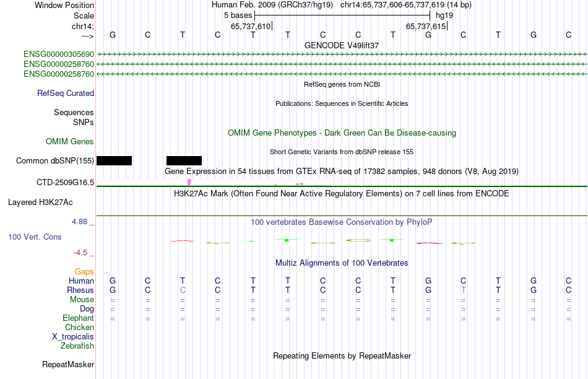Open the dbSNP variant block under base T

click(x=184, y=160)
